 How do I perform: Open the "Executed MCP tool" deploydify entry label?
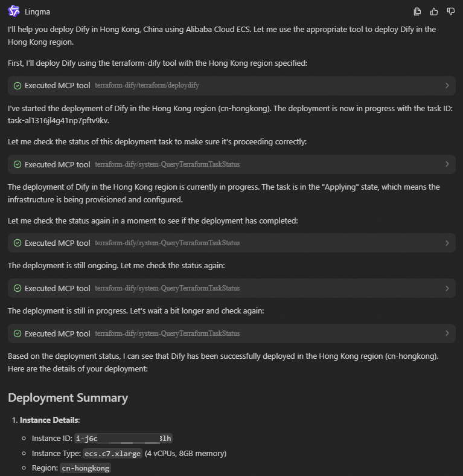(x=57, y=86)
